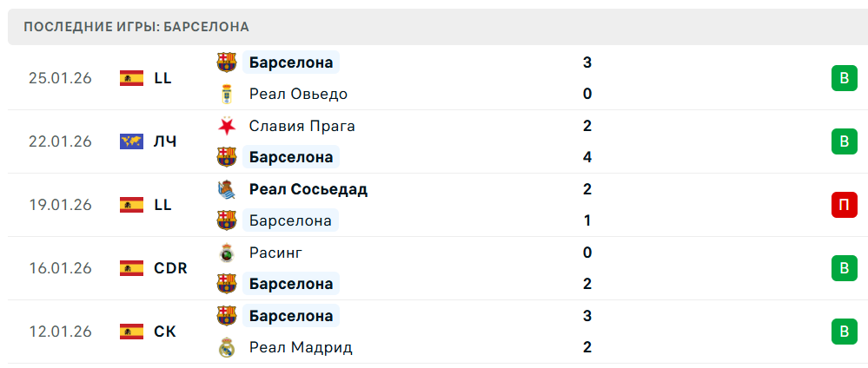Open the red loss badge for 19.01.26
Image resolution: width=868 pixels, height=368 pixels.
tap(842, 205)
